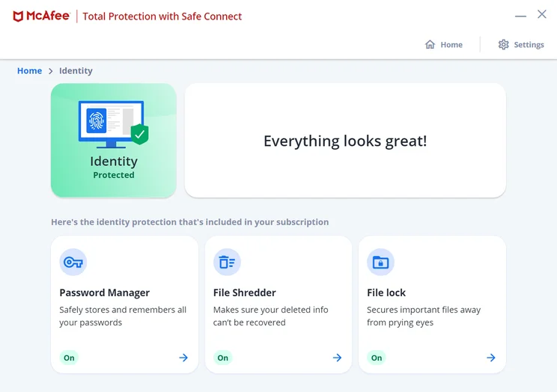Minimize the McAfee window
The height and width of the screenshot is (392, 557).
520,16
